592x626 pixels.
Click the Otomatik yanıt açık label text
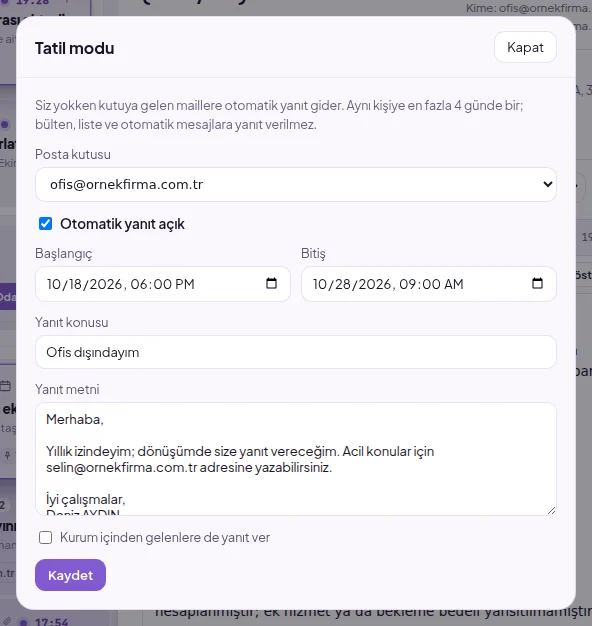[122, 224]
